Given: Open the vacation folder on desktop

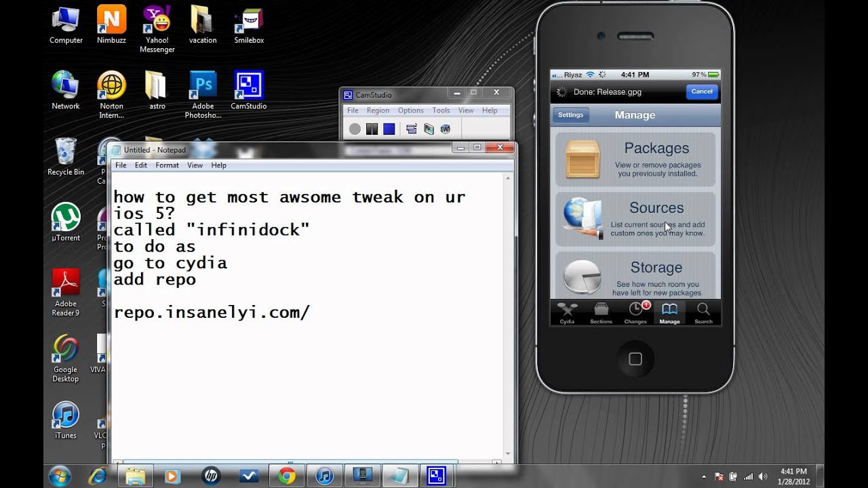Looking at the screenshot, I should coord(203,25).
